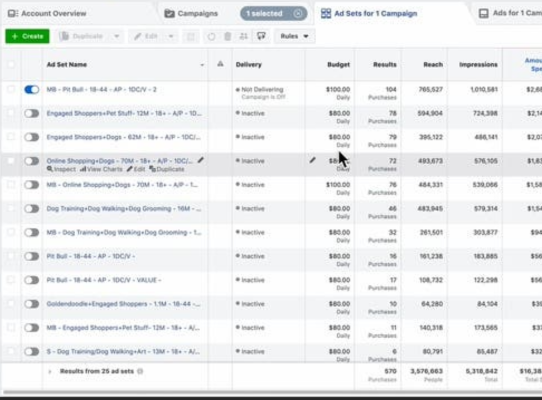Turn off MB - Pit Bull ad set toggle

click(x=31, y=90)
